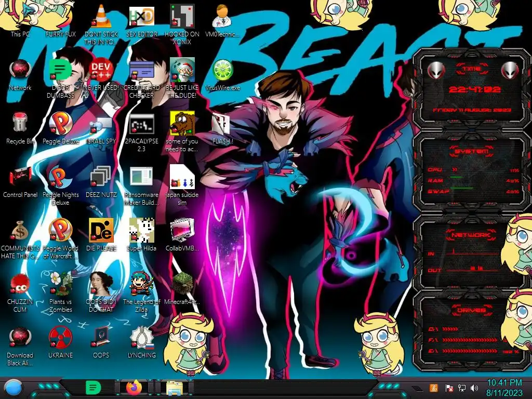This screenshot has height=399, width=532.
Task: Open the network tray icon
Action: click(x=461, y=388)
